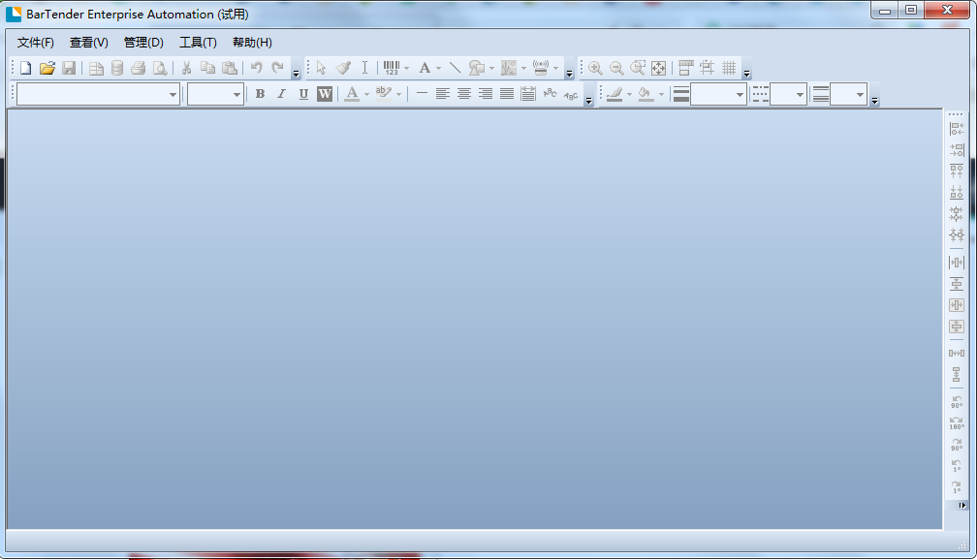
Task: Zoom to selected region icon
Action: click(638, 68)
